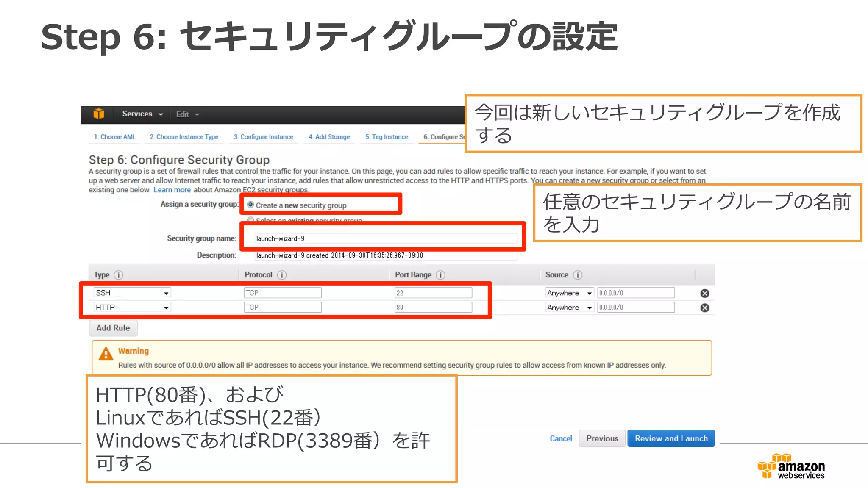868x488 pixels.
Task: Click the AWS cube logo icon
Action: point(99,114)
